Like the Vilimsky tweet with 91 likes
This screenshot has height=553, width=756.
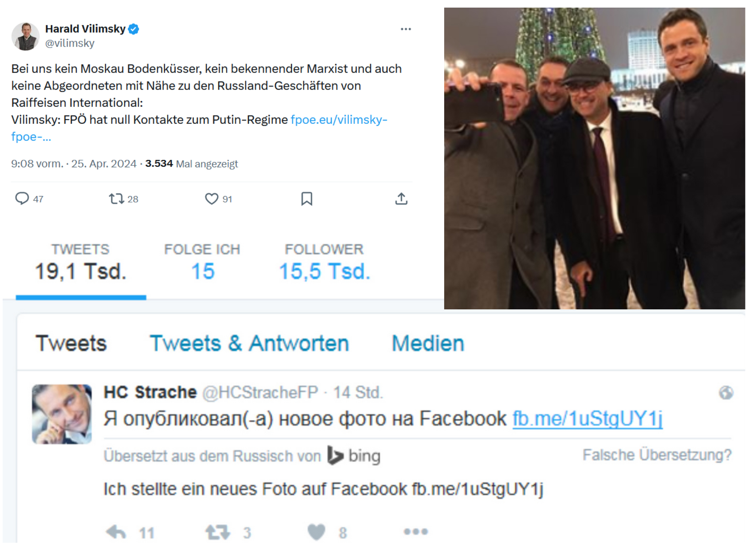[211, 199]
